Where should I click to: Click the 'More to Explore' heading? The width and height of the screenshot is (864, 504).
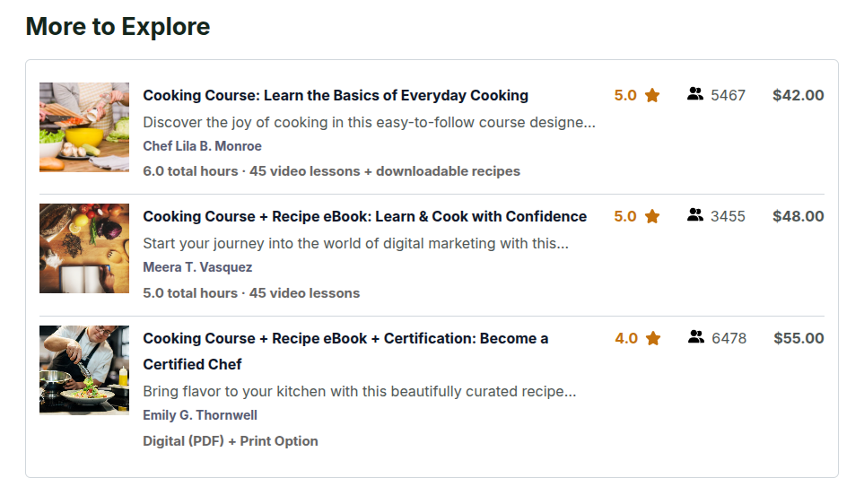click(118, 27)
